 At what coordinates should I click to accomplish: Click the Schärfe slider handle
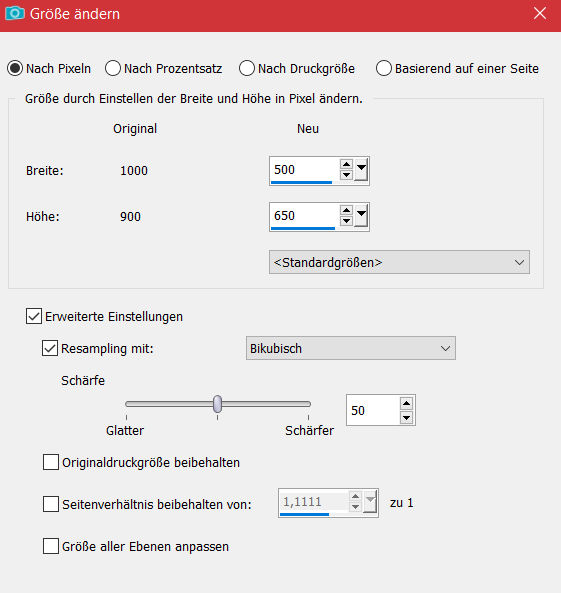coord(218,404)
